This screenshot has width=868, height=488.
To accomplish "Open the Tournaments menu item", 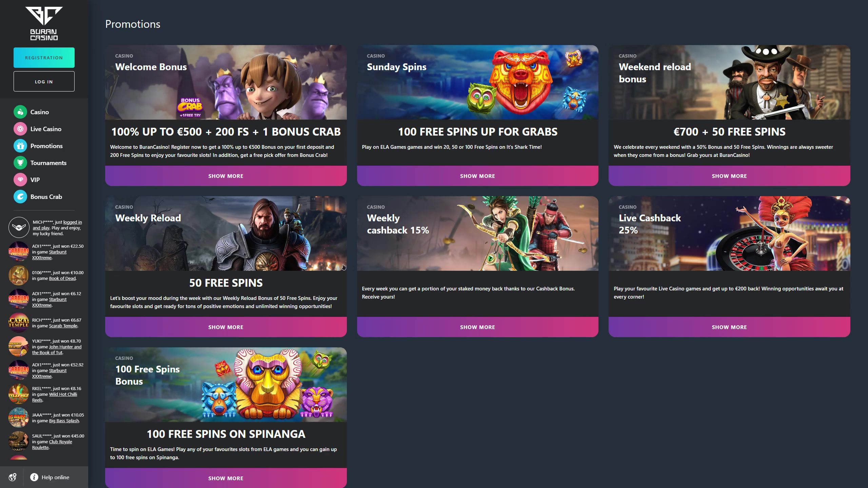I will click(48, 163).
